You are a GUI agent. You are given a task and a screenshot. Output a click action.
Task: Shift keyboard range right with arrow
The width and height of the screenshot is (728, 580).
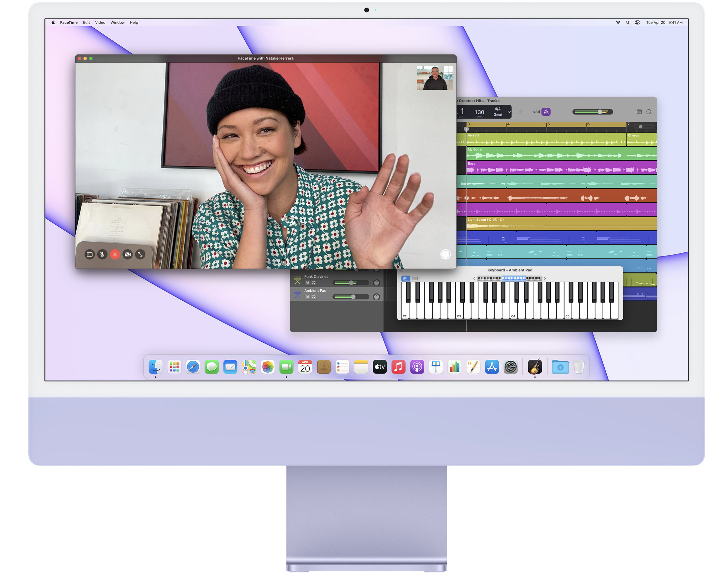(545, 279)
